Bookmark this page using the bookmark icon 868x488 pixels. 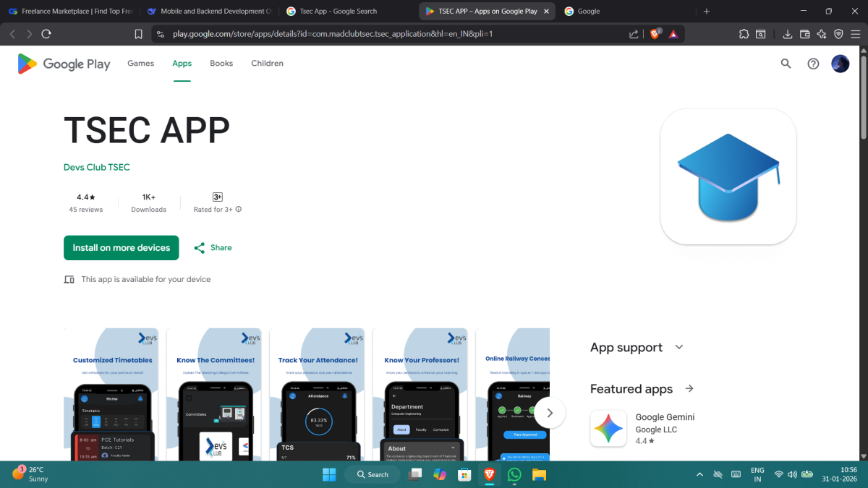[x=138, y=34]
